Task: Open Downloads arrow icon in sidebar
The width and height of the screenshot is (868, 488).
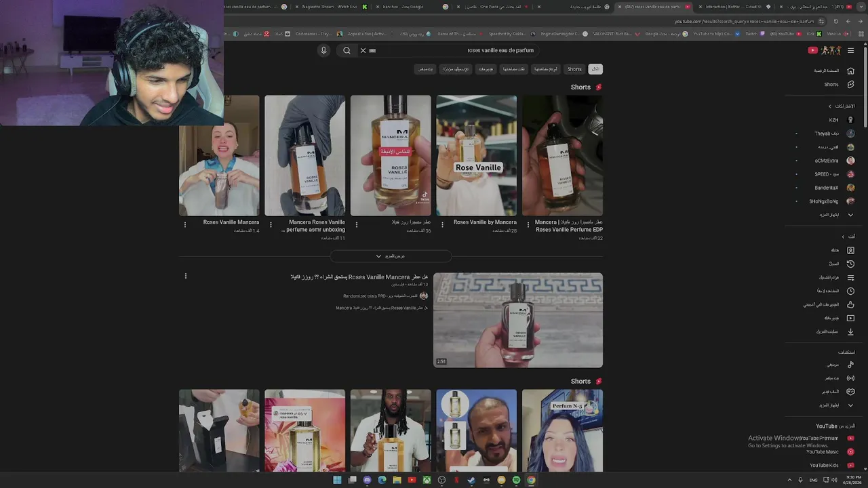Action: pyautogui.click(x=850, y=331)
